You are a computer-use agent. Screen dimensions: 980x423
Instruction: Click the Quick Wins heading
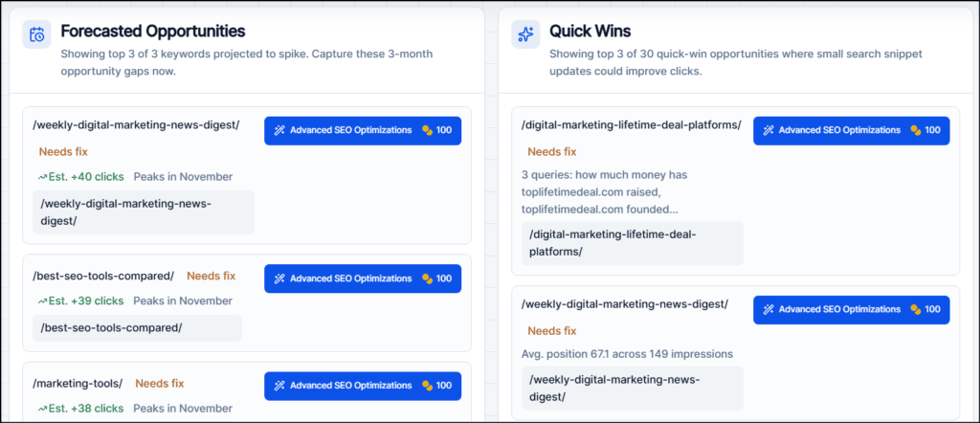pos(590,31)
